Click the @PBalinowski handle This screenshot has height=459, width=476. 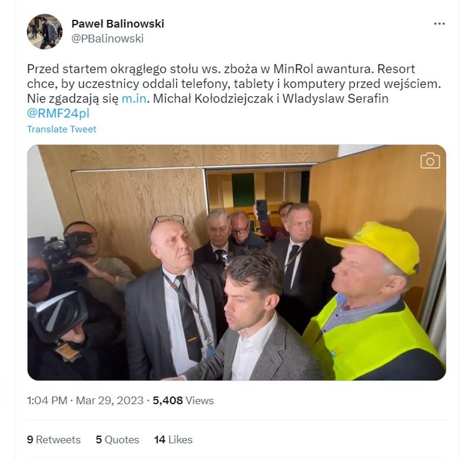click(108, 39)
